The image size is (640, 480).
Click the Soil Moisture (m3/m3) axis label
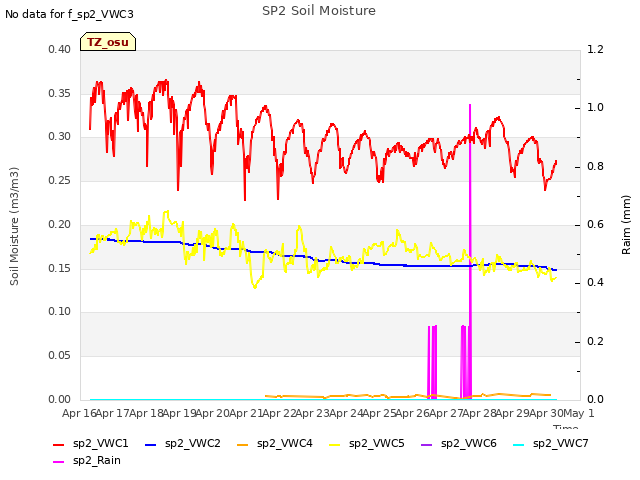tap(14, 226)
